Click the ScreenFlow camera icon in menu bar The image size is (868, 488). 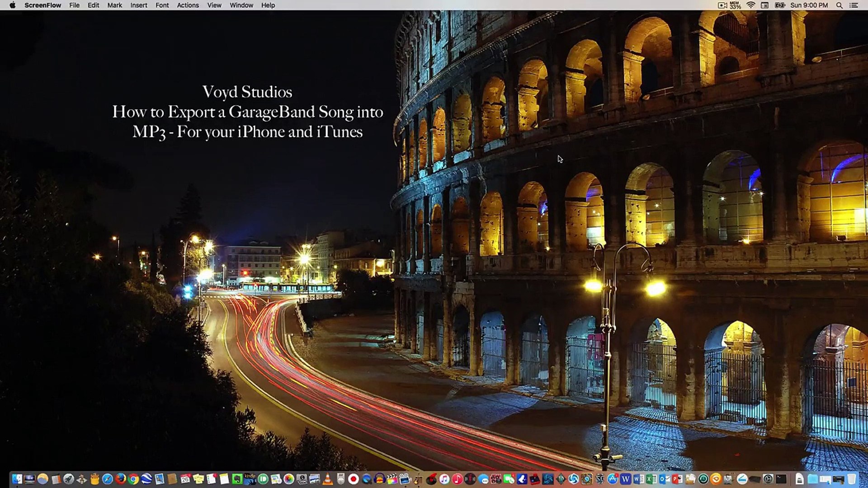[x=722, y=5]
